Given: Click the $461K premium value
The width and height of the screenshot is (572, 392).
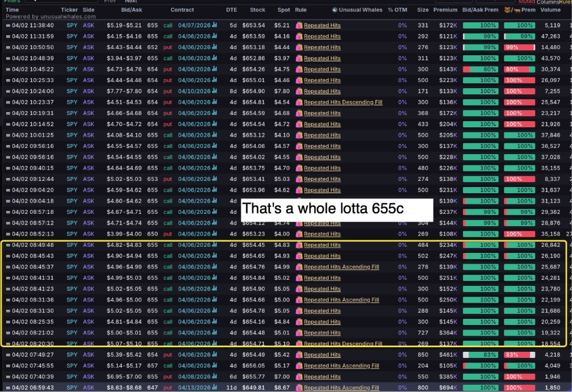Looking at the screenshot, I should (448, 355).
